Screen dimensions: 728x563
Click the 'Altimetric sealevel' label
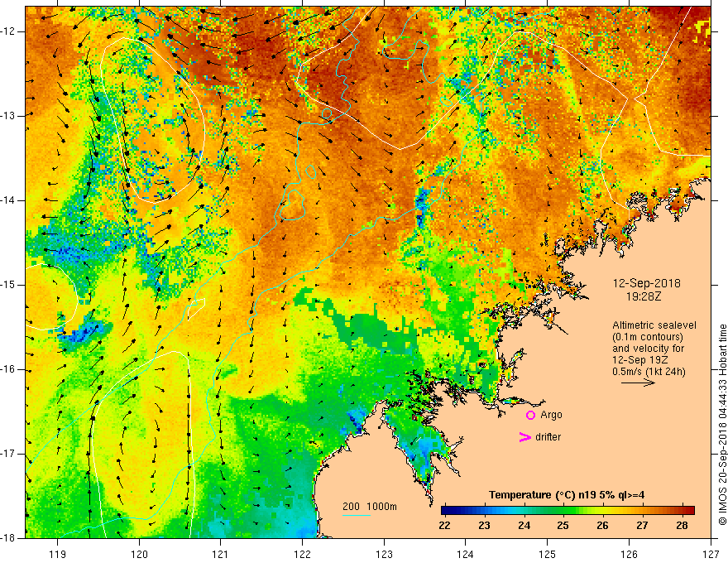click(x=654, y=325)
